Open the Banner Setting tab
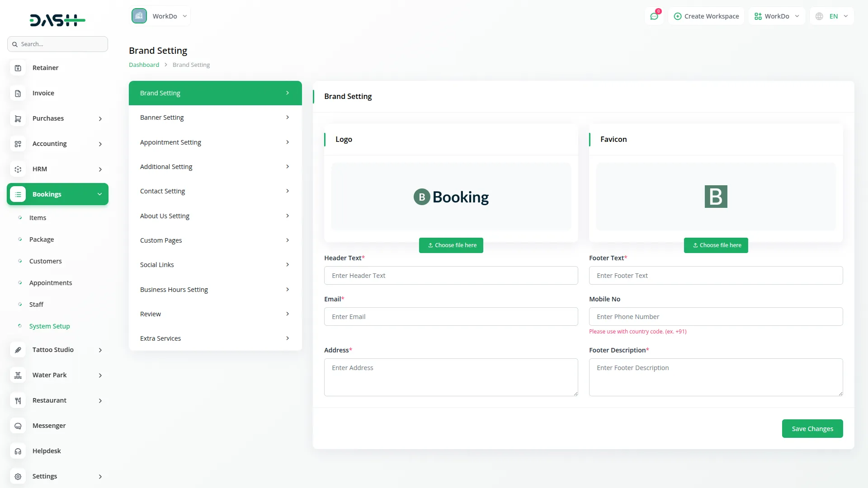 215,117
